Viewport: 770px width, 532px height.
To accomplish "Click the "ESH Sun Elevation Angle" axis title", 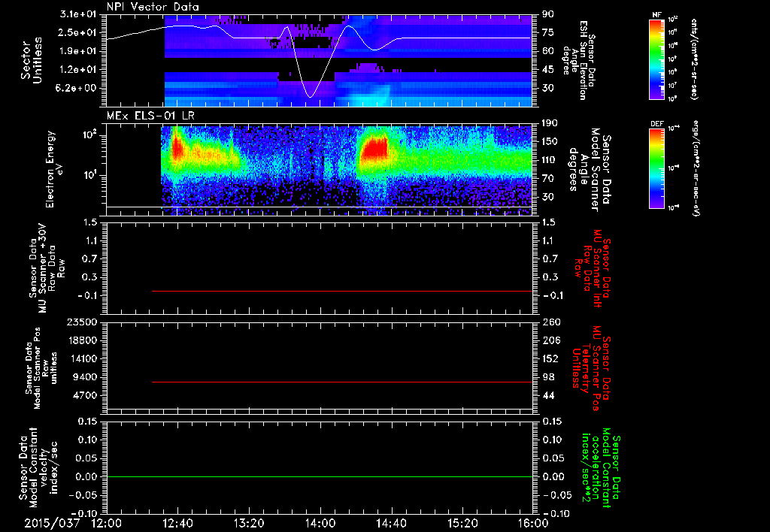I will point(575,60).
